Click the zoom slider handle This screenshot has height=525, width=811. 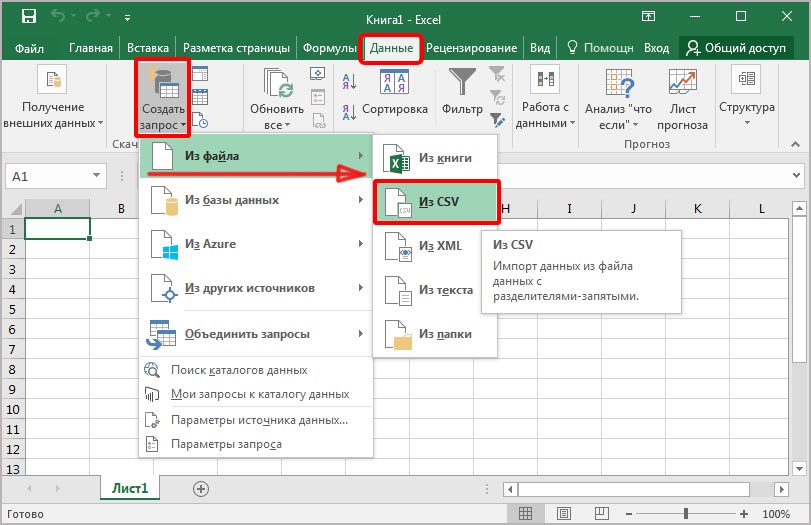(686, 514)
